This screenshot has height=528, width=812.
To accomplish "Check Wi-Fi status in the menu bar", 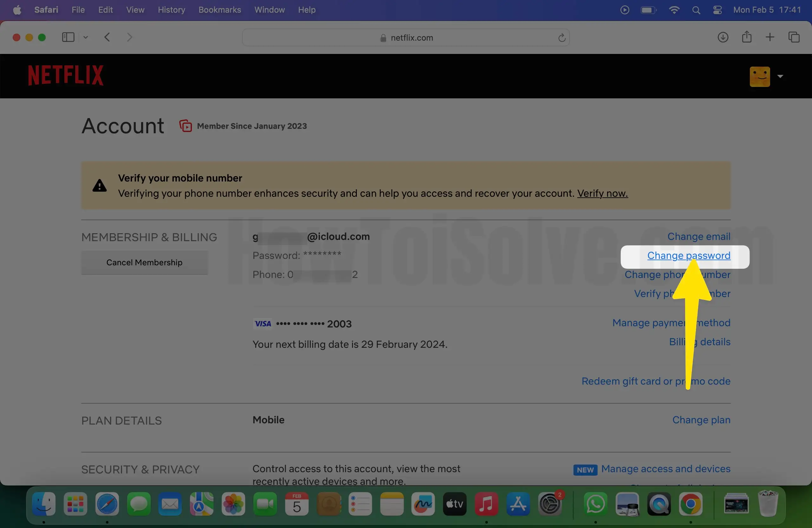I will tap(674, 10).
